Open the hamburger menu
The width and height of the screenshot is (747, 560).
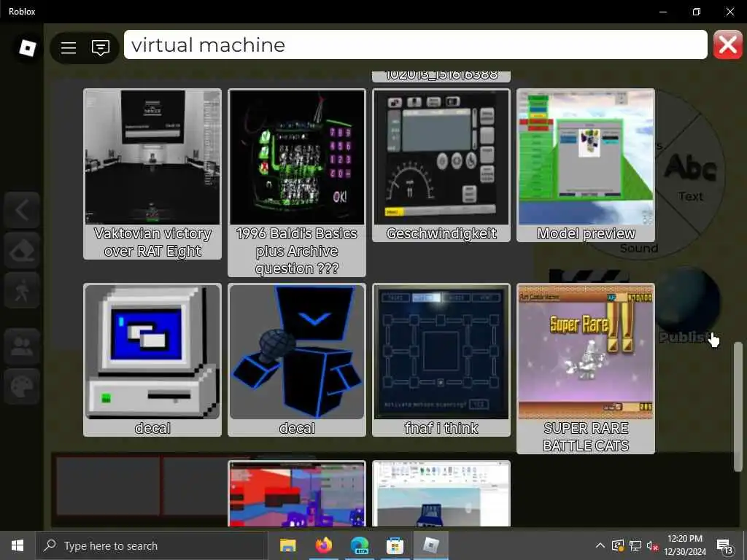pyautogui.click(x=69, y=47)
